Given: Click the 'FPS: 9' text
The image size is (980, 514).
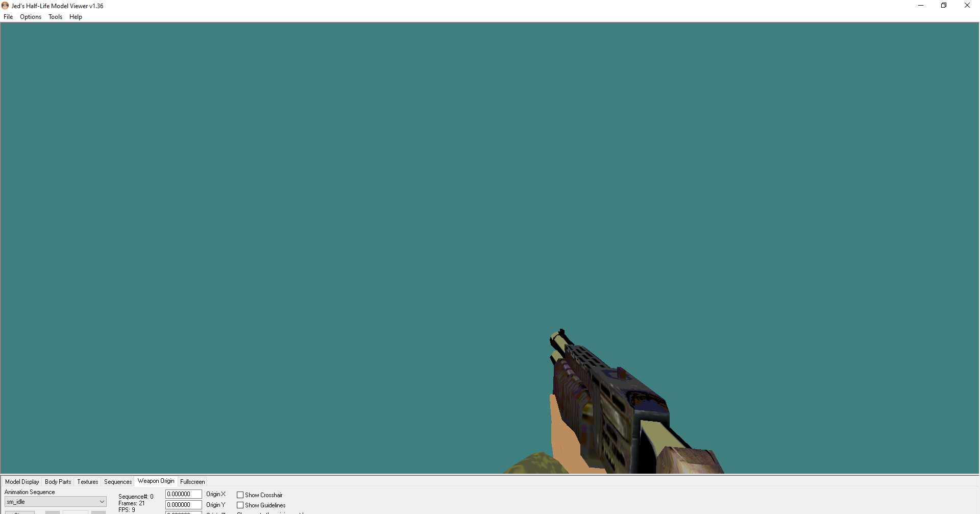Looking at the screenshot, I should (127, 510).
